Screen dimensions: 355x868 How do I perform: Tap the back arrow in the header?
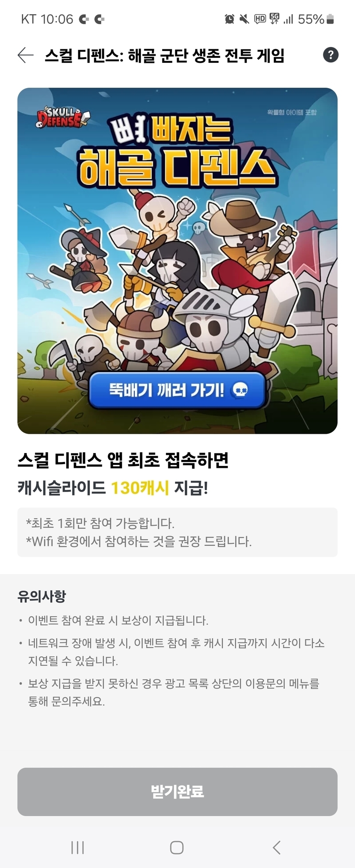(26, 55)
